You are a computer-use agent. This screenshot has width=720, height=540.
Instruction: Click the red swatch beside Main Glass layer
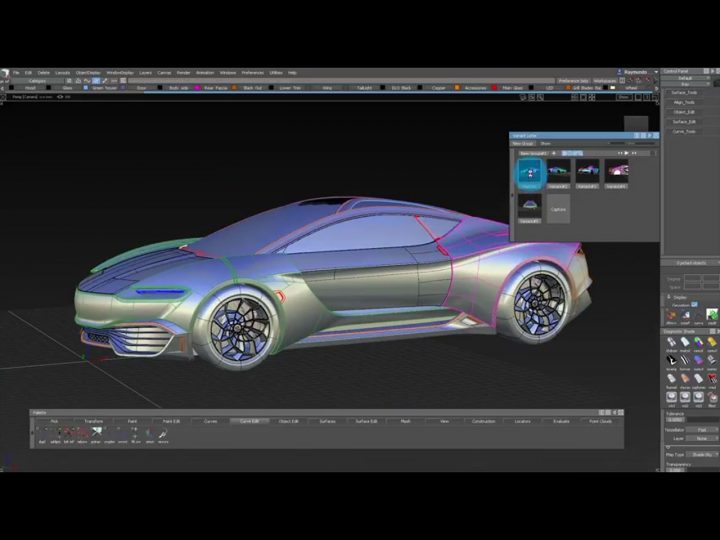point(495,87)
